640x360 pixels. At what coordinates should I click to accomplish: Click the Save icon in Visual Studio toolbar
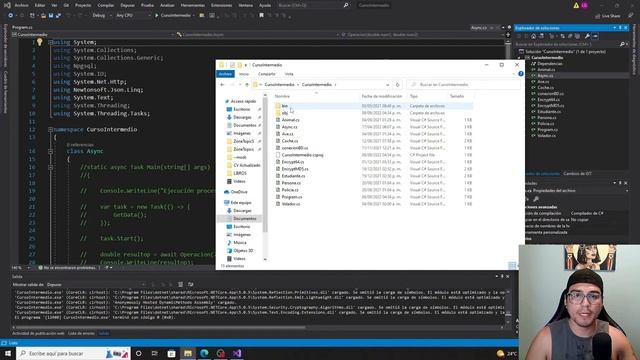coord(51,16)
